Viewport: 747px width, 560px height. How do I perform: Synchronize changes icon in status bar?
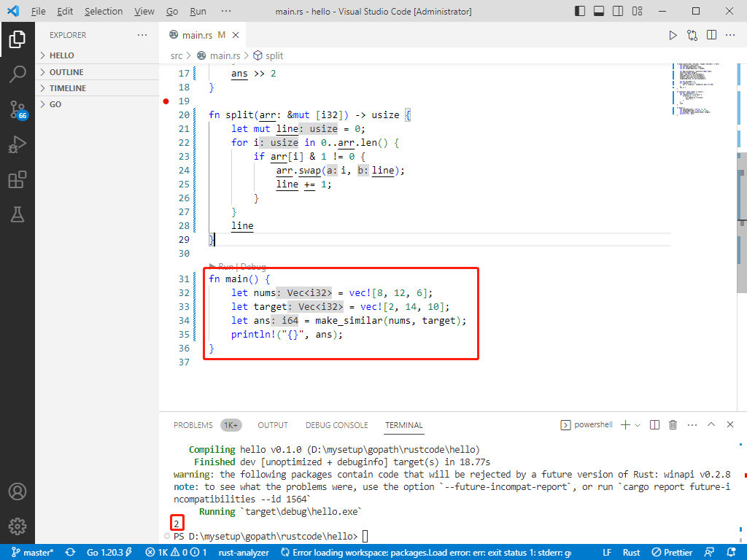(71, 553)
